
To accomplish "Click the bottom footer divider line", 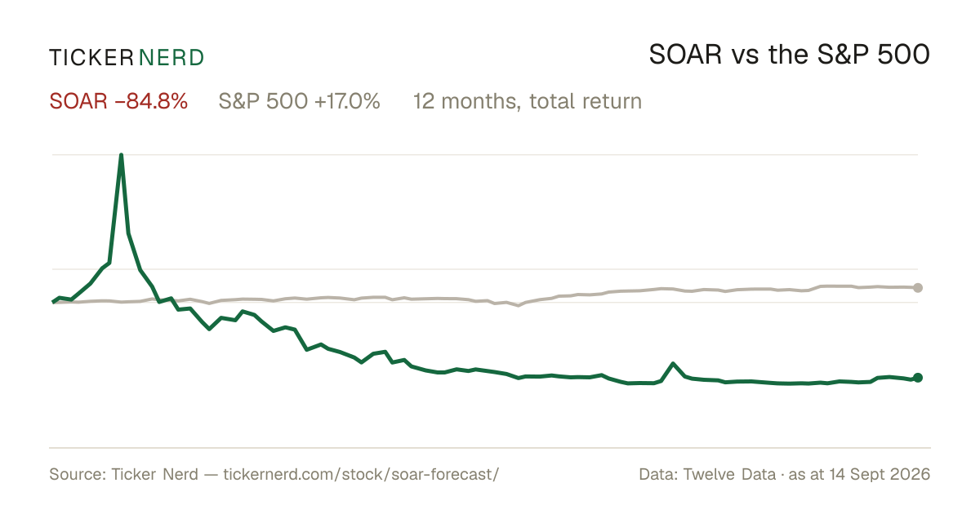I will [490, 447].
